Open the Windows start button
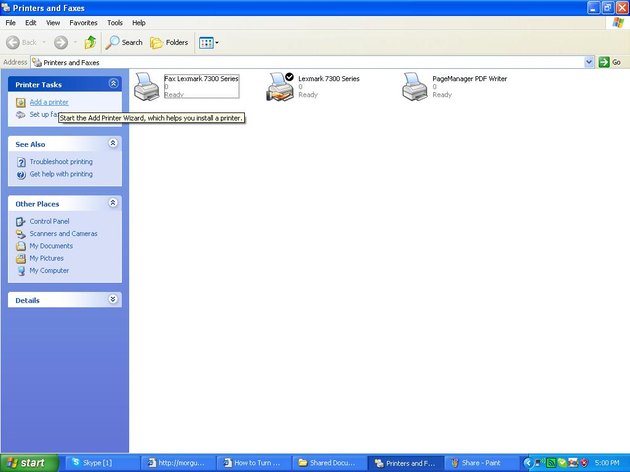The image size is (630, 472). coord(29,463)
